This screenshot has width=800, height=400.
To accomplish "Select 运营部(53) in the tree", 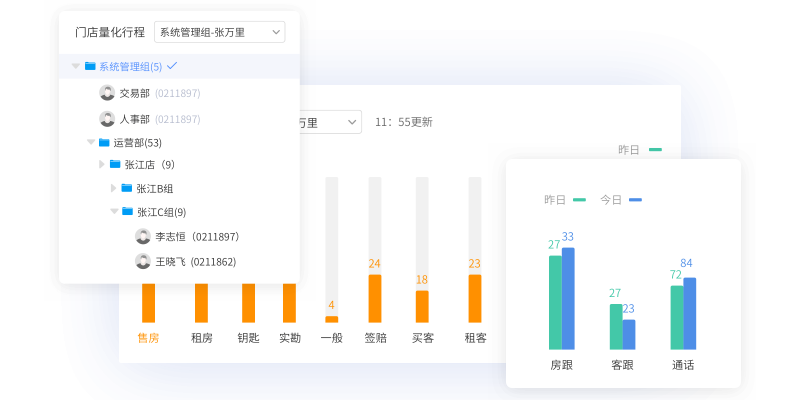I will click(137, 143).
